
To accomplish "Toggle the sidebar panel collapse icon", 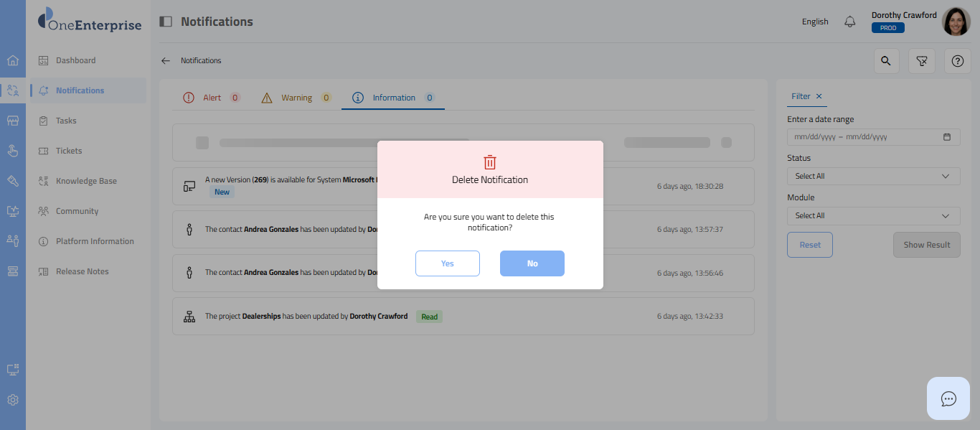I will click(x=166, y=22).
